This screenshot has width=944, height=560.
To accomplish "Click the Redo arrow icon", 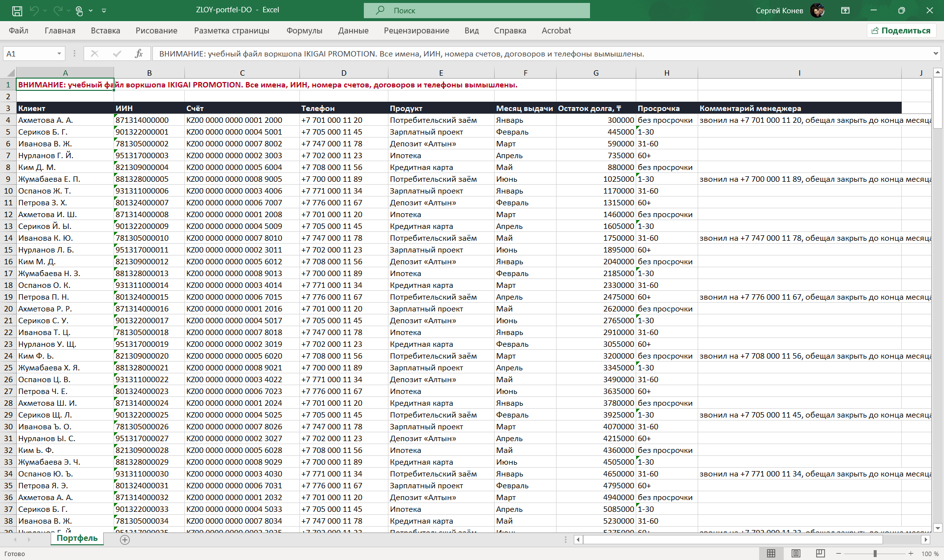I will [58, 10].
